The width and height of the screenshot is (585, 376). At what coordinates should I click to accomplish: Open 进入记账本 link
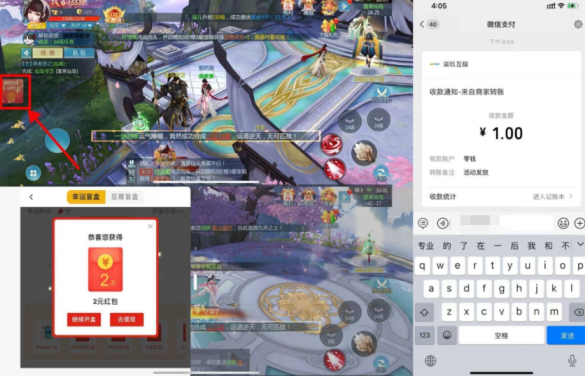pyautogui.click(x=552, y=197)
